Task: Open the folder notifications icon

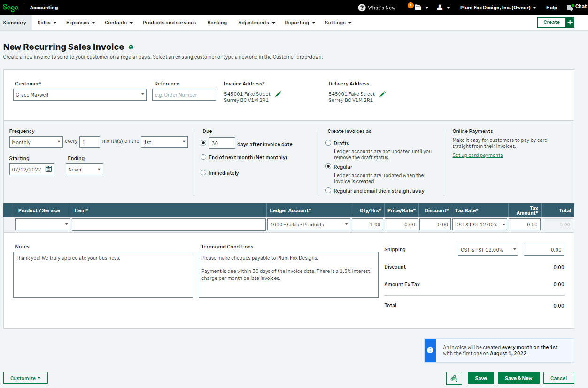Action: click(417, 8)
